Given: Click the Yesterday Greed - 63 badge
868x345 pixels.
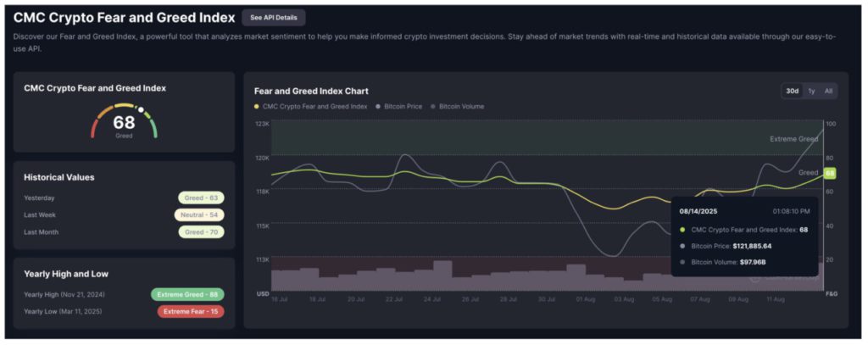Looking at the screenshot, I should [x=202, y=198].
